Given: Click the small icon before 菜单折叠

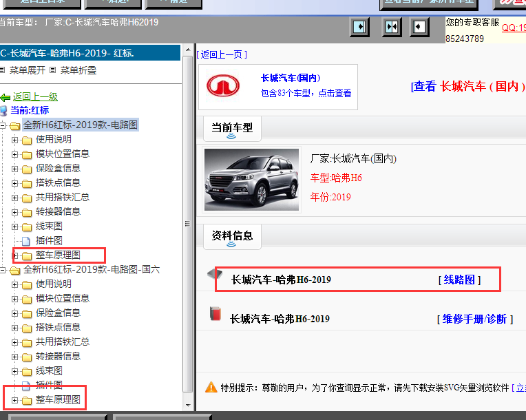Looking at the screenshot, I should tap(52, 70).
